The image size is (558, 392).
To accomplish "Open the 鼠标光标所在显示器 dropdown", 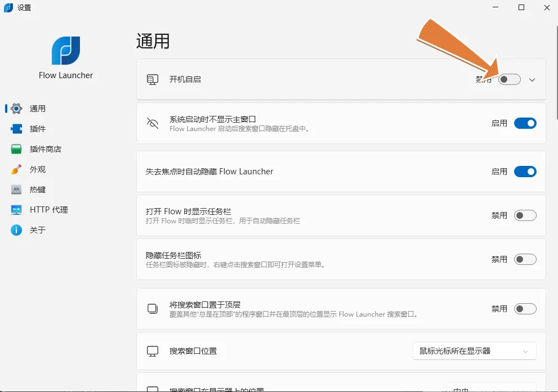I will pos(474,351).
